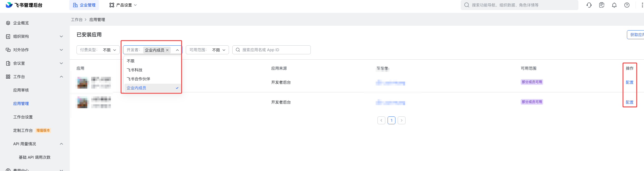Open notifications bell icon

[614, 5]
